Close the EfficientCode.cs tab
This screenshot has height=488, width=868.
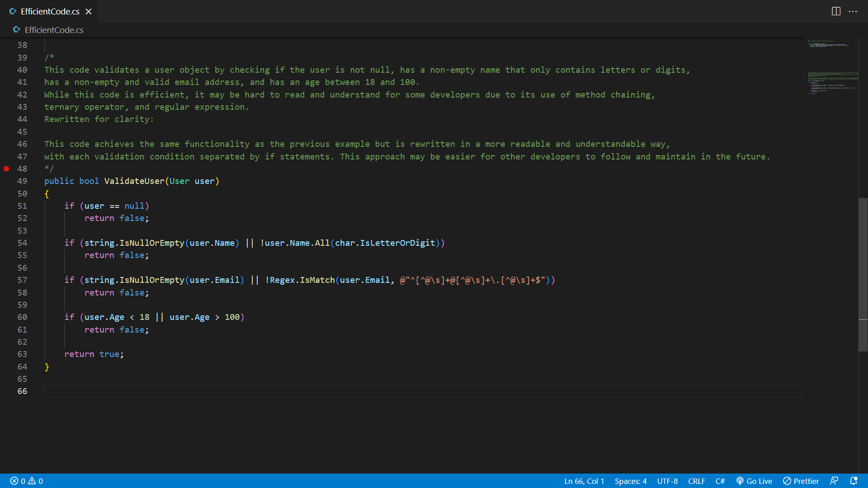click(89, 11)
